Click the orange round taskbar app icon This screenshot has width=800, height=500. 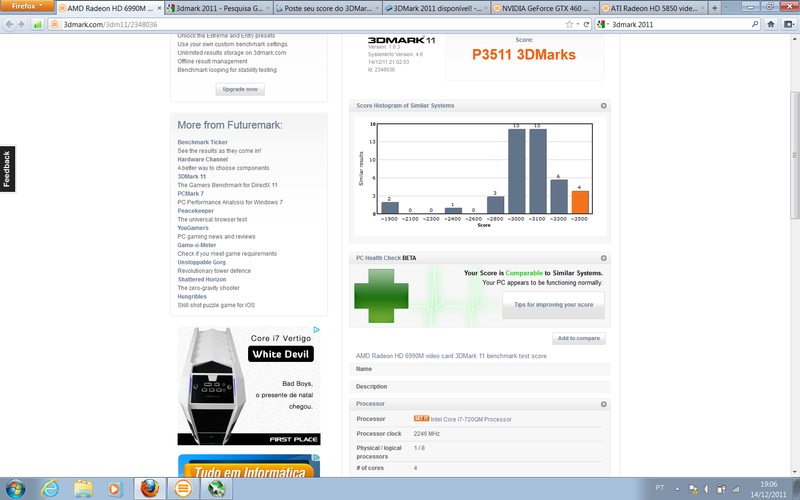coord(183,489)
